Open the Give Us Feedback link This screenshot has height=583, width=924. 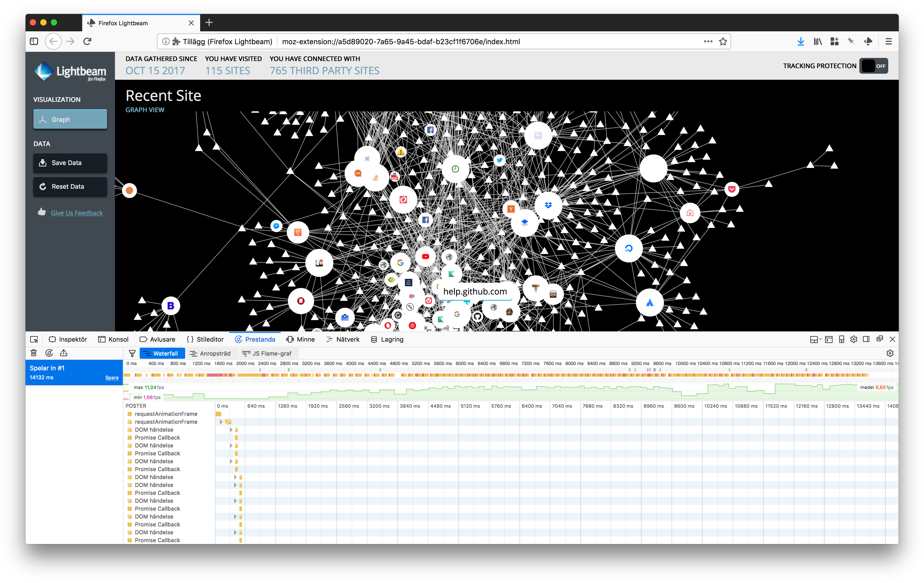tap(76, 213)
